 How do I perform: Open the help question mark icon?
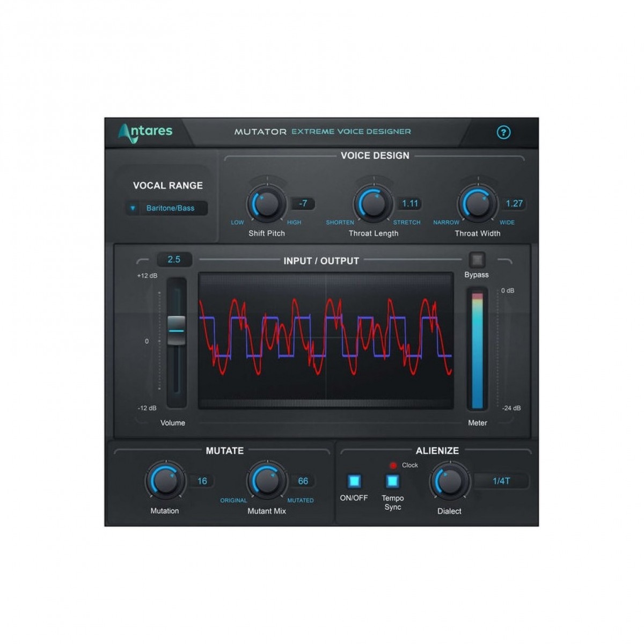(503, 133)
